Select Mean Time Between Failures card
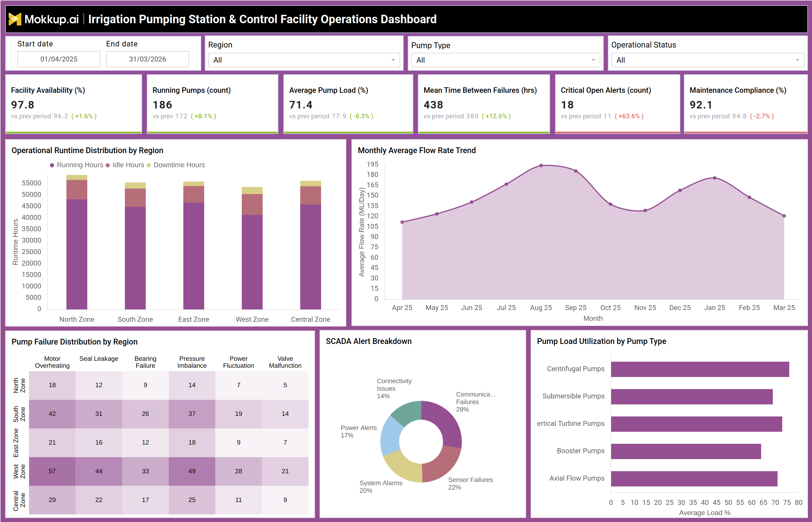This screenshot has width=812, height=522. [484, 104]
